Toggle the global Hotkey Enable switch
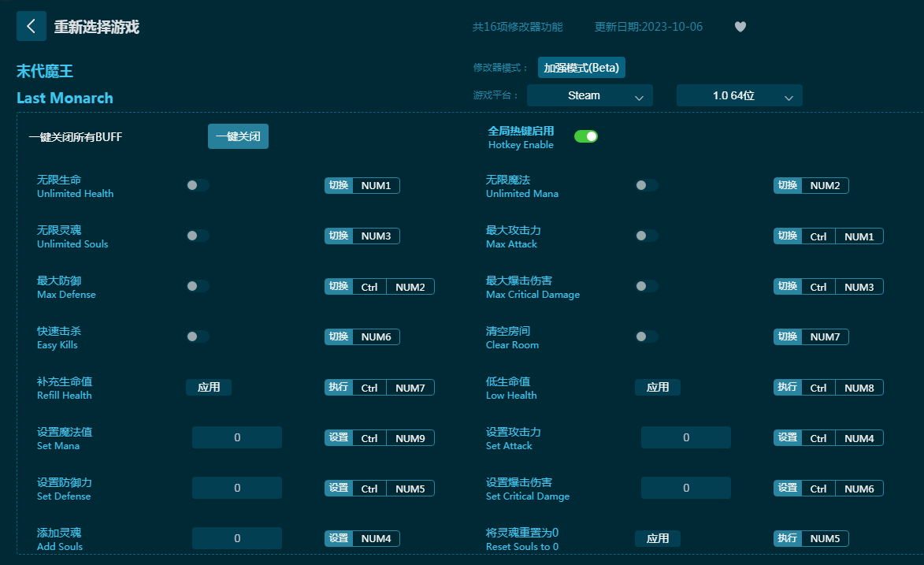 pos(585,136)
